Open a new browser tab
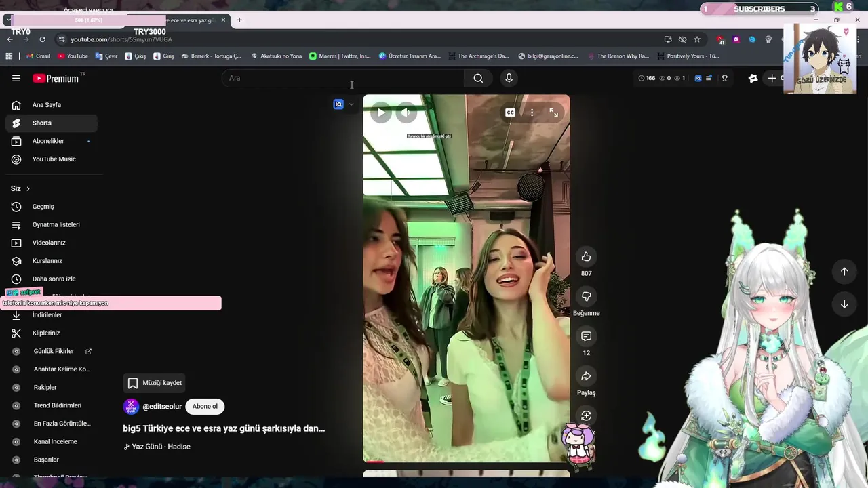Screen dimensions: 868x488 tap(239, 20)
